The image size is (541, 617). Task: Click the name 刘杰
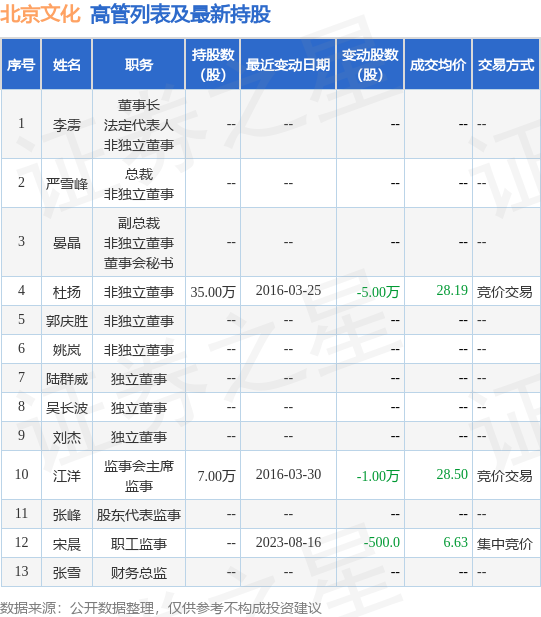click(67, 437)
